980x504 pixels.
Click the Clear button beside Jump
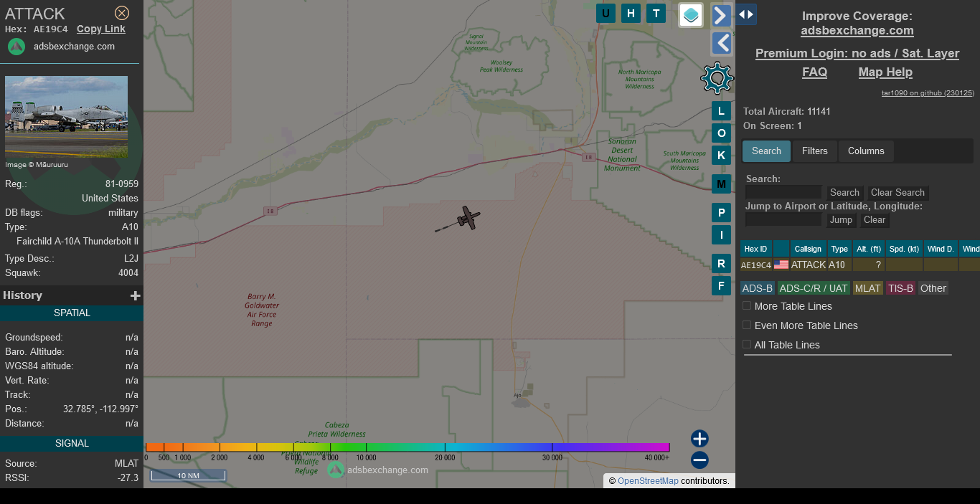point(874,220)
